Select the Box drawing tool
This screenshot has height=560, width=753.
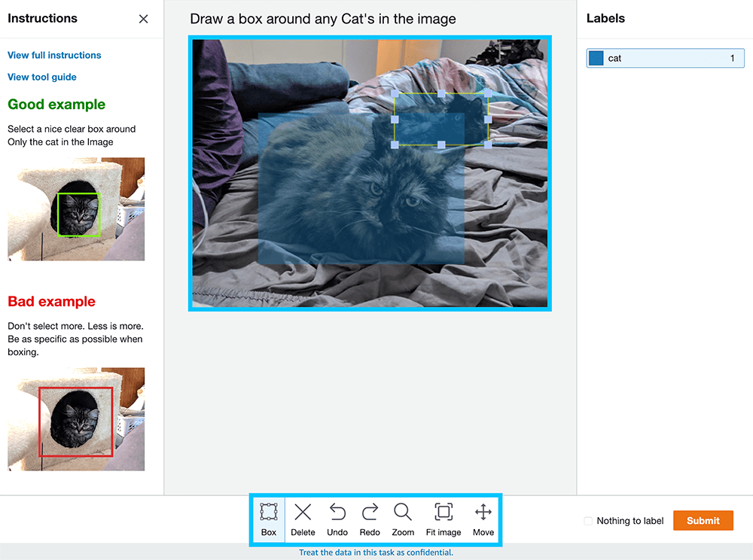coord(269,519)
